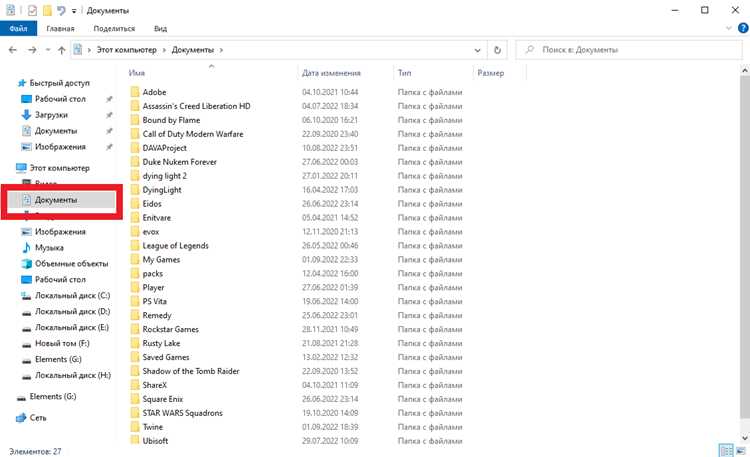Screen dimensions: 750x457
Task: Click Документы in the address path
Action: pos(193,50)
